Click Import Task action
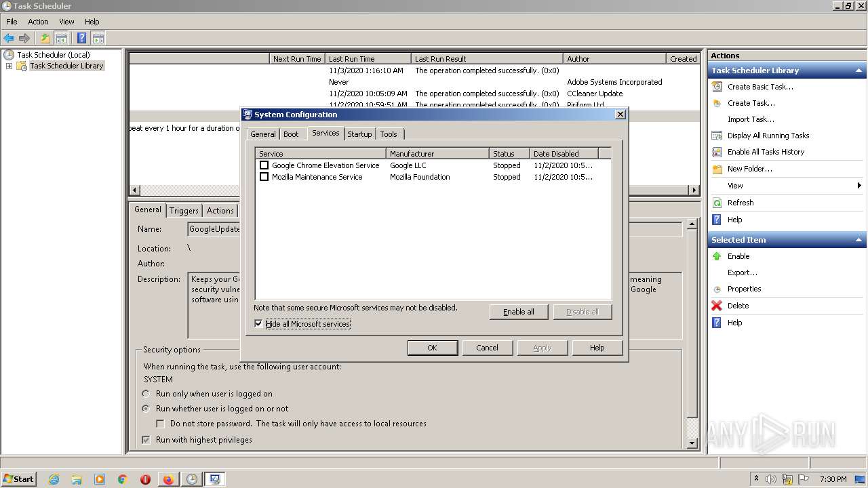868x488 pixels. (x=751, y=119)
